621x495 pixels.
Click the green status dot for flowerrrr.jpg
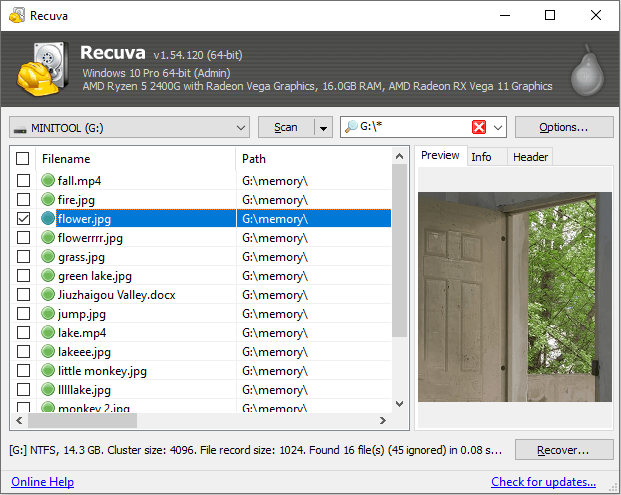click(48, 238)
